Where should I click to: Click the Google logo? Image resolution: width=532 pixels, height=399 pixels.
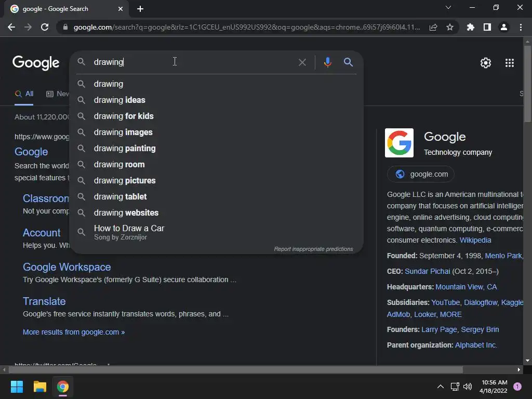36,63
